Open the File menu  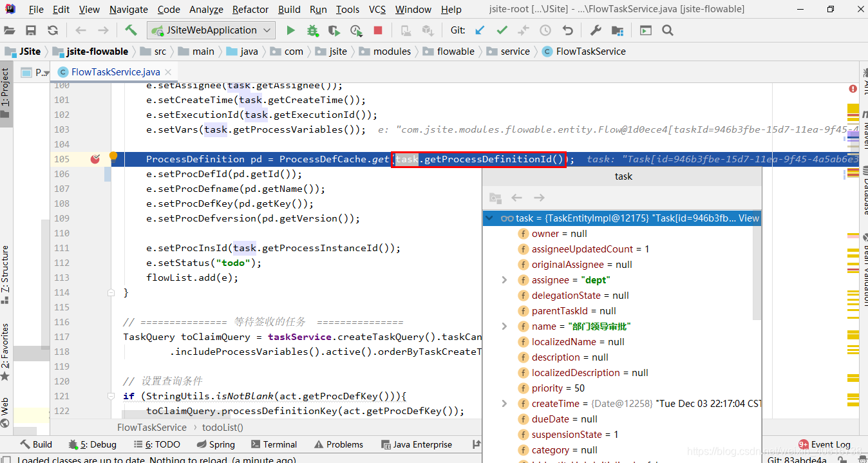tap(36, 10)
